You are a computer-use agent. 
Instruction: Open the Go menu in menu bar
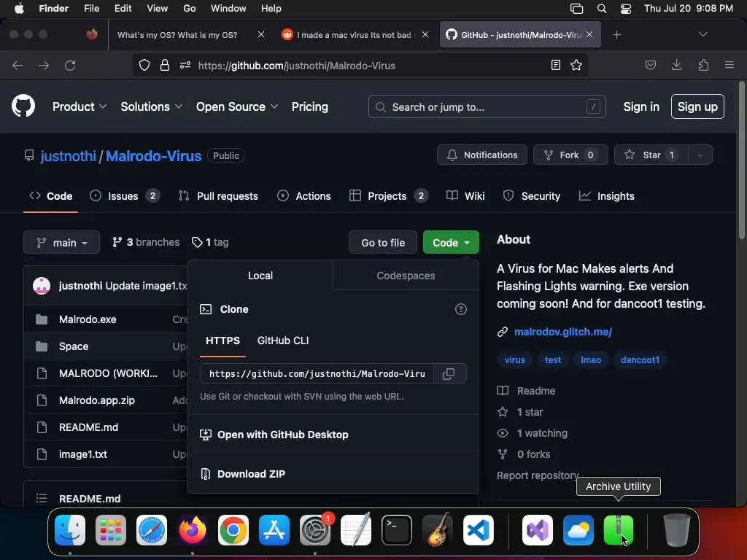pyautogui.click(x=190, y=9)
